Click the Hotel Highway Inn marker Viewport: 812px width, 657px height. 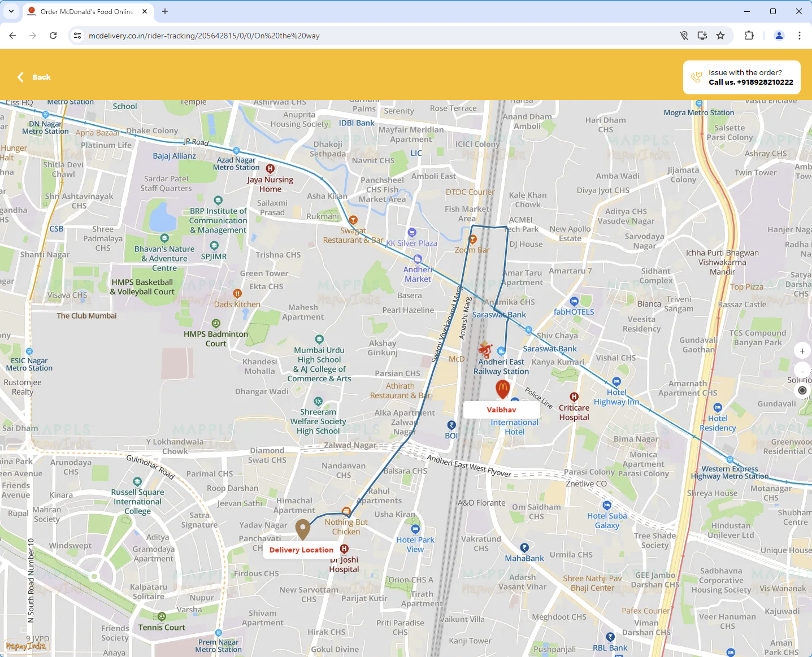616,382
